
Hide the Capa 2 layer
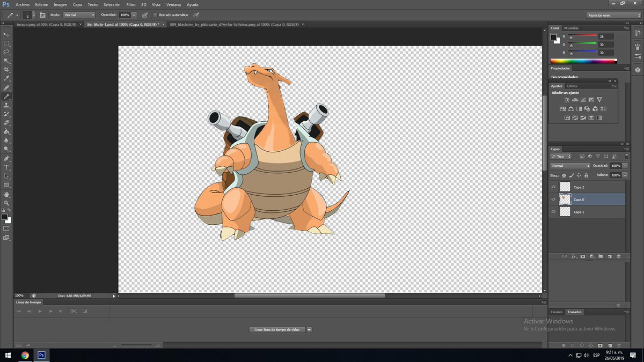pyautogui.click(x=553, y=187)
